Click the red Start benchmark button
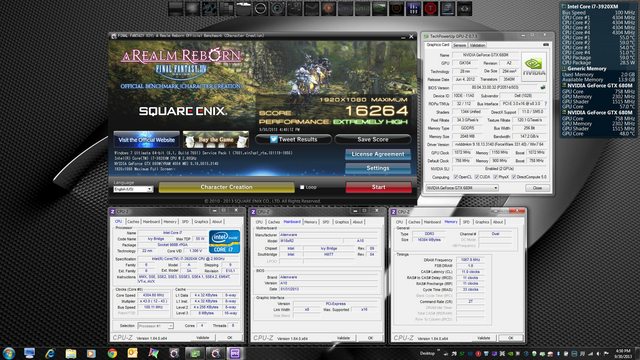Screen dimensions: 640x360 [x=378, y=187]
